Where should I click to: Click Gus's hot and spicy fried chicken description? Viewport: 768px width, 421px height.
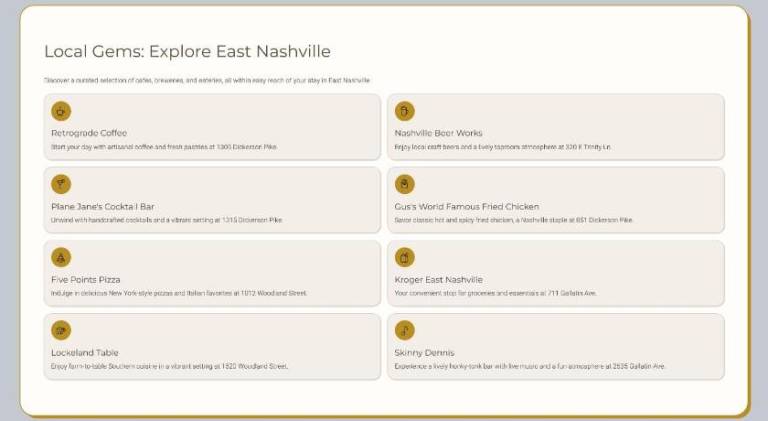[514, 220]
